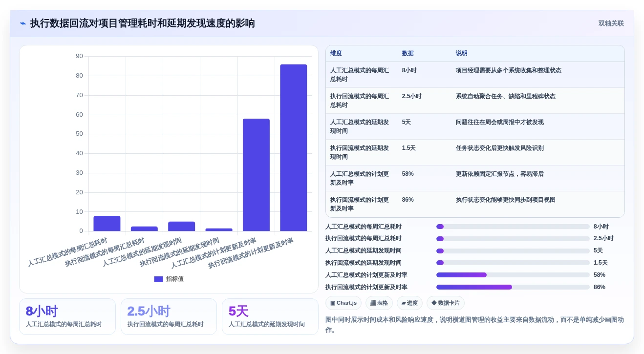Screen dimensions: 644x354
Task: Select the 表格 tag chip
Action: coord(379,303)
